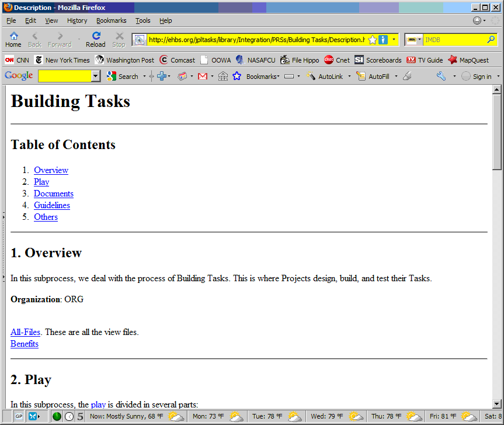This screenshot has height=425, width=504.
Task: Open the Scoreboards bookmark
Action: pyautogui.click(x=378, y=60)
